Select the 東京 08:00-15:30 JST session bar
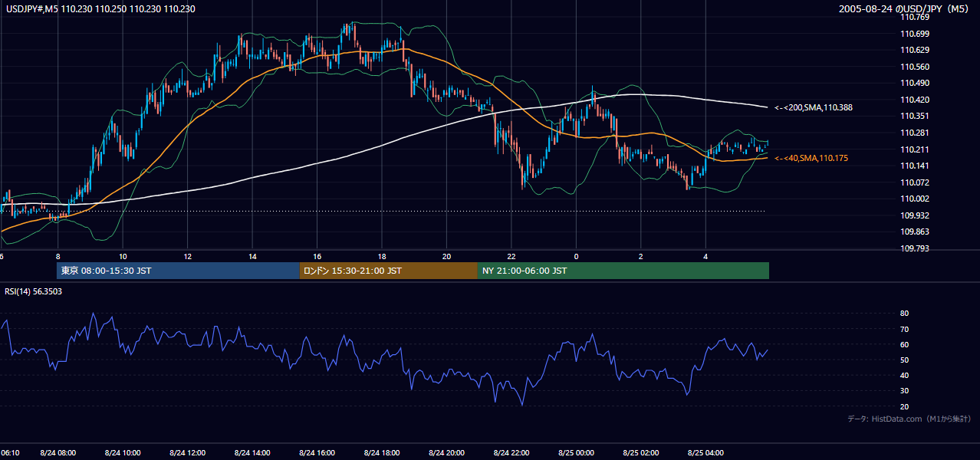Screen dimensions: 980x460 (x=178, y=271)
